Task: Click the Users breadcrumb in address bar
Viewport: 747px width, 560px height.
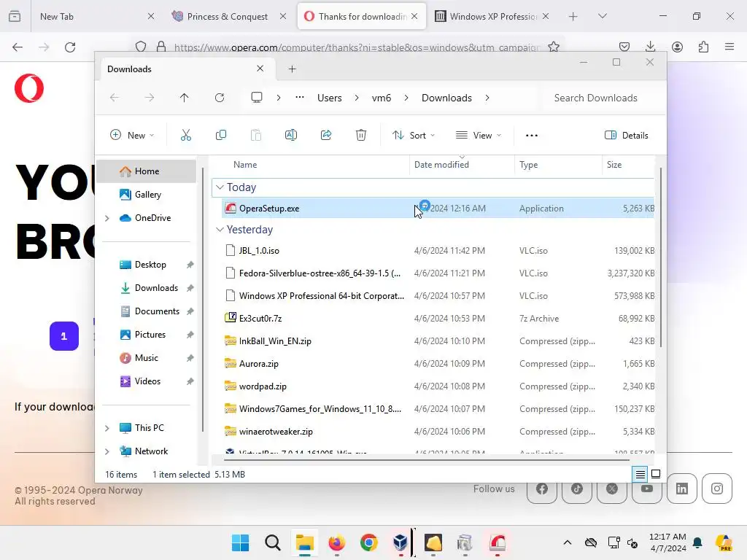Action: point(330,98)
